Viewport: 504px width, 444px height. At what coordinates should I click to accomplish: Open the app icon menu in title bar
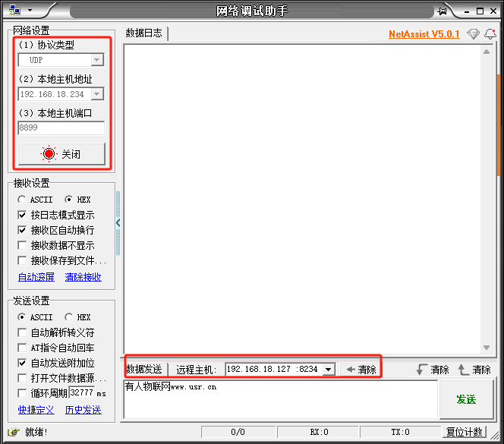coord(17,11)
